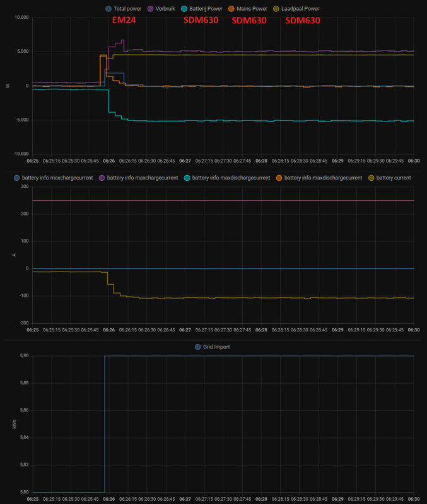The height and width of the screenshot is (504, 427).
Task: Toggle maxchargecurrent label beside the blue swatch
Action: point(57,178)
